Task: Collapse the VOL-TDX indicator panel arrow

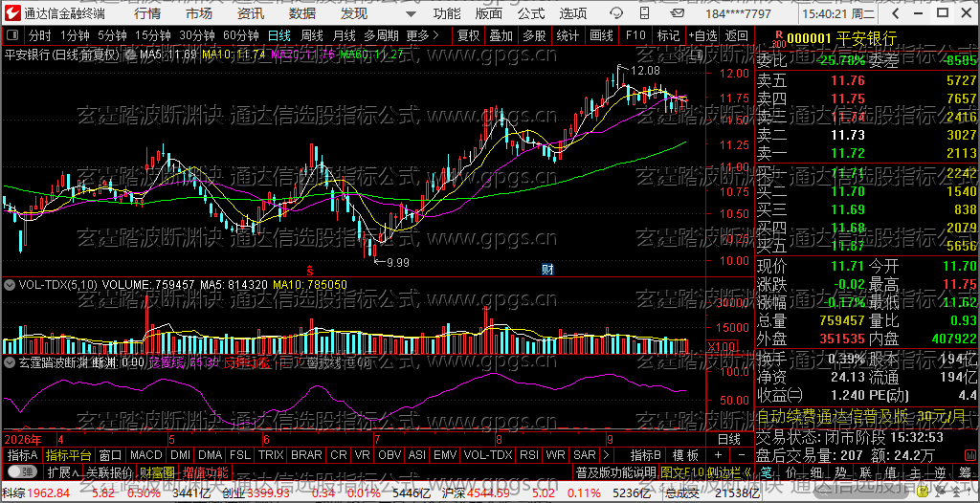Action: [x=10, y=284]
